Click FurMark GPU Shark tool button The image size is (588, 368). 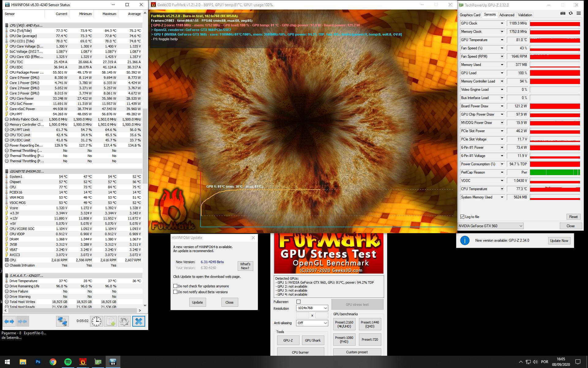(313, 340)
